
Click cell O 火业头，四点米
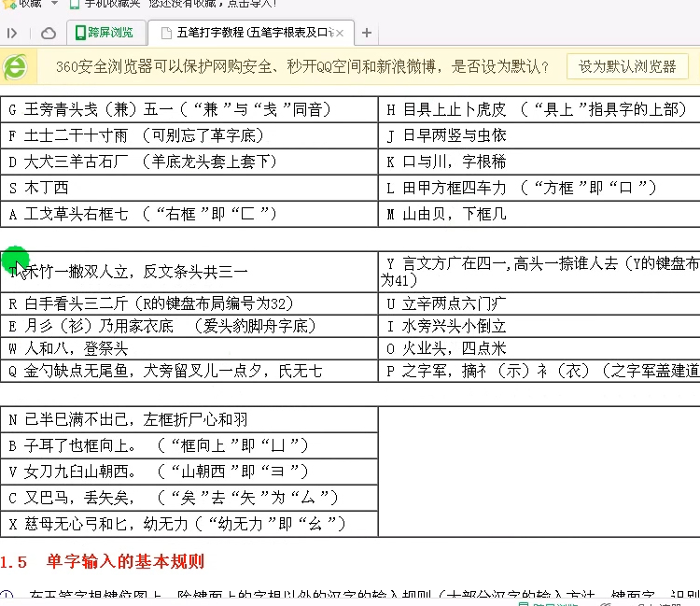[x=539, y=348]
